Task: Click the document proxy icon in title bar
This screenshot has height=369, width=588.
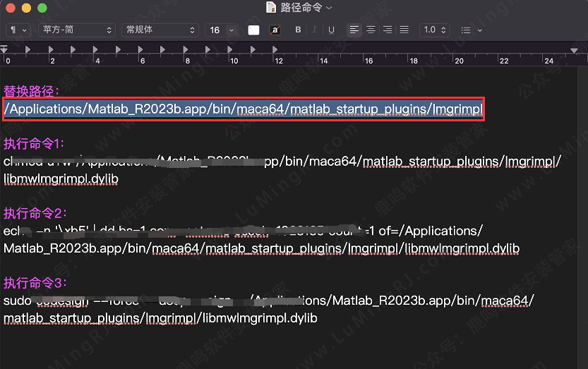Action: click(x=270, y=8)
